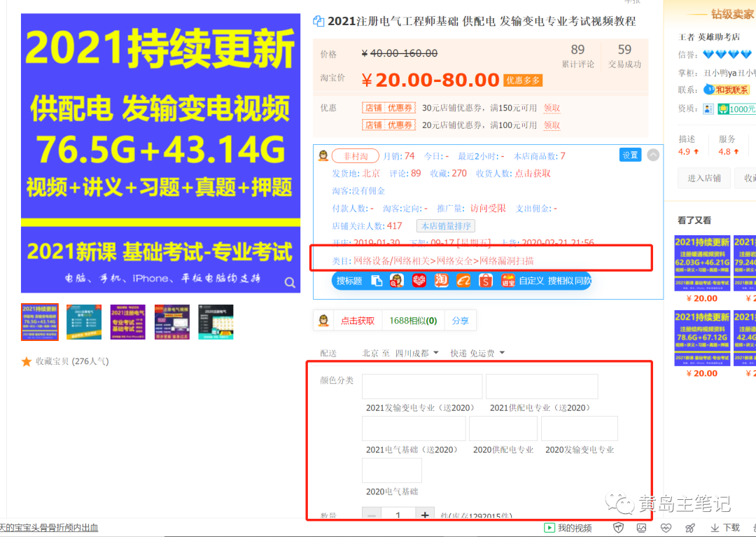Click the red heart-pattern Pinduoduo icon

pyautogui.click(x=419, y=281)
